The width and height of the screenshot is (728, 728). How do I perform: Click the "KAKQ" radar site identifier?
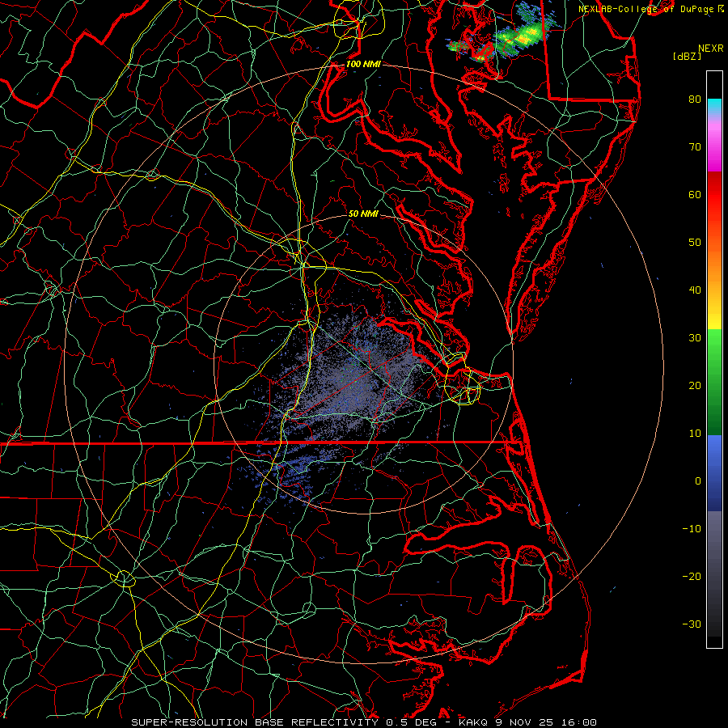473,722
